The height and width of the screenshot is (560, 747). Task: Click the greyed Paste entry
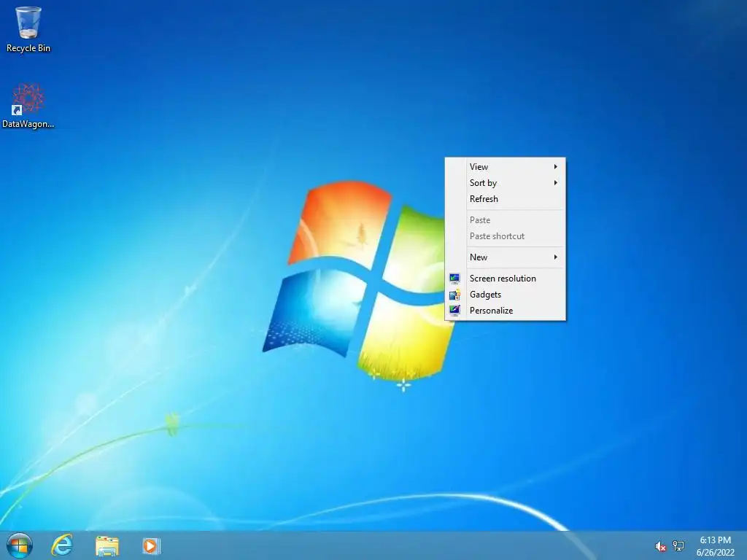[x=505, y=220]
